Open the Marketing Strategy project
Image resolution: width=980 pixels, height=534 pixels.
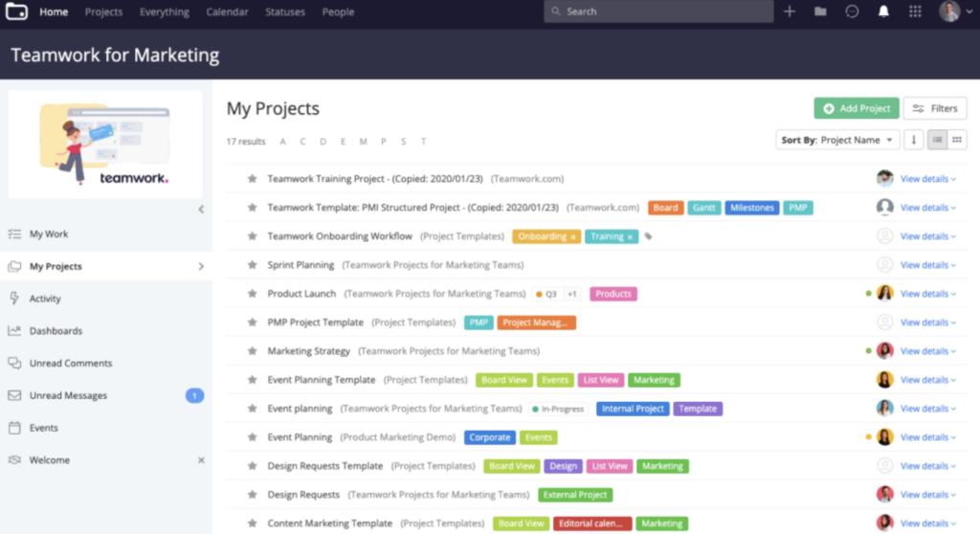309,351
